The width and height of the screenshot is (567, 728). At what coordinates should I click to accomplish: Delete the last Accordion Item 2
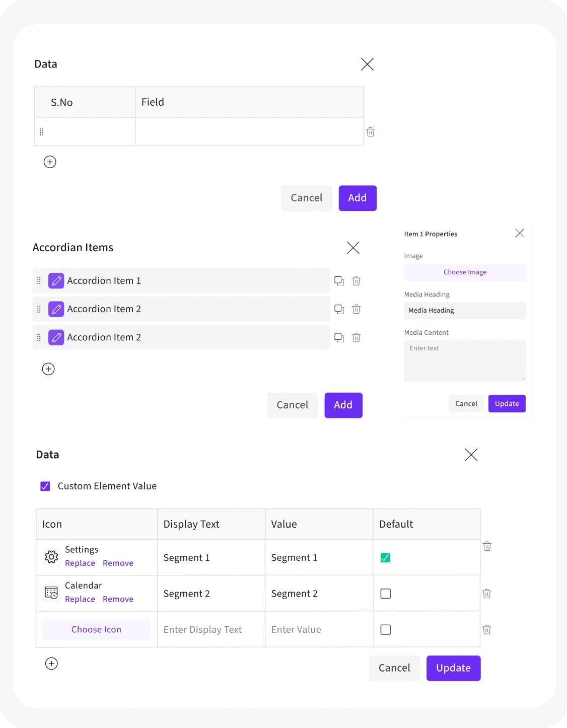[356, 338]
